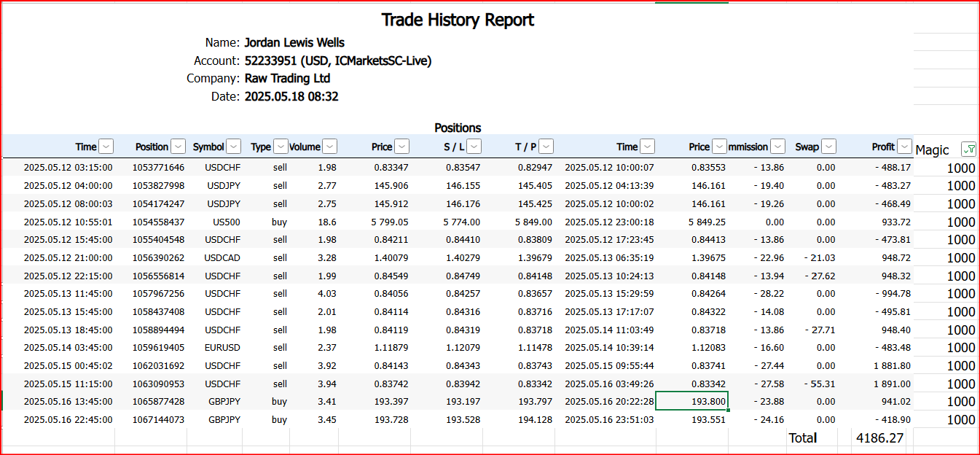Select the profit cell - 418.90
Image resolution: width=980 pixels, height=455 pixels.
[892, 420]
